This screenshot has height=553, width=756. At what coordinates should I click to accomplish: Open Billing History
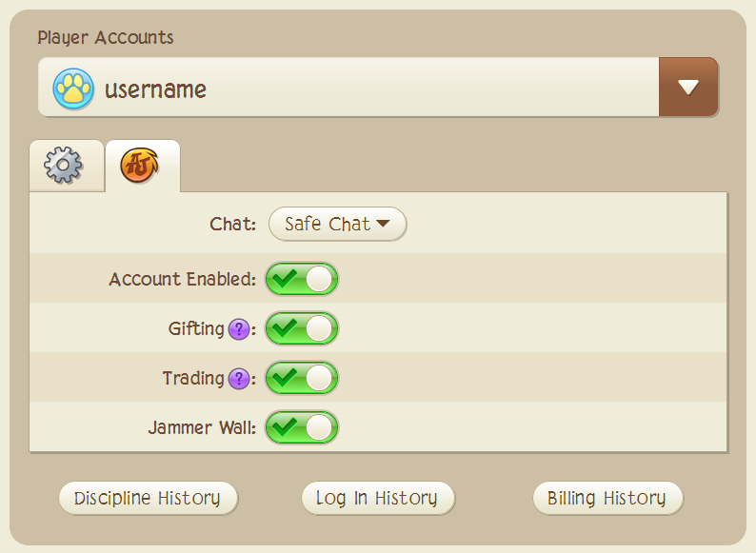(x=607, y=498)
